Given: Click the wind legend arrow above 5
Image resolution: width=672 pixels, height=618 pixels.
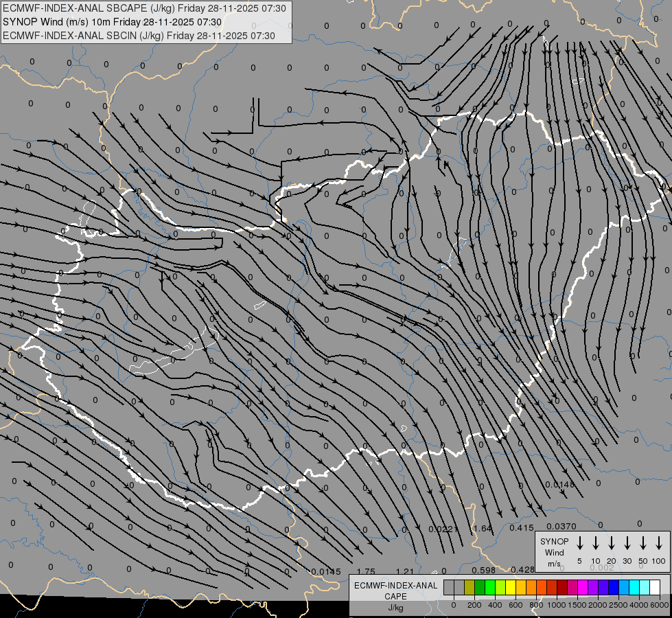Looking at the screenshot, I should (579, 543).
